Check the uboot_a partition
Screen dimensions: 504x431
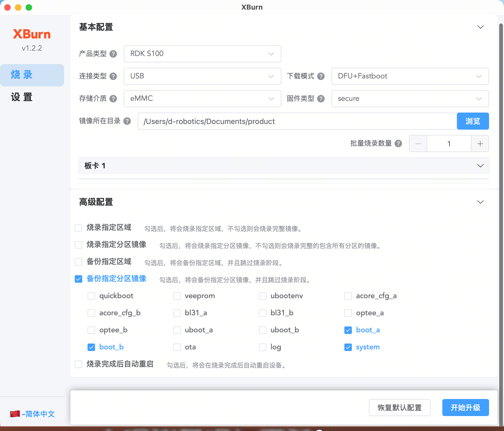(177, 330)
